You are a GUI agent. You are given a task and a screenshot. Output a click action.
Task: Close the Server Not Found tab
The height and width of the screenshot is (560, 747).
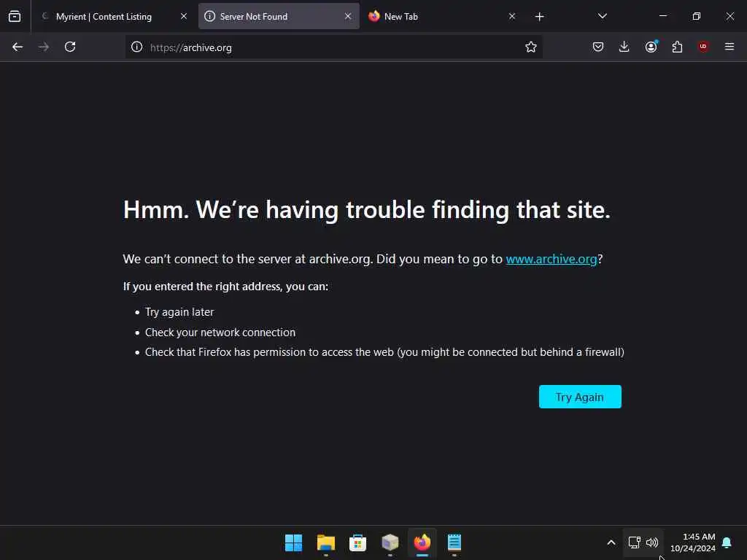[x=348, y=16]
